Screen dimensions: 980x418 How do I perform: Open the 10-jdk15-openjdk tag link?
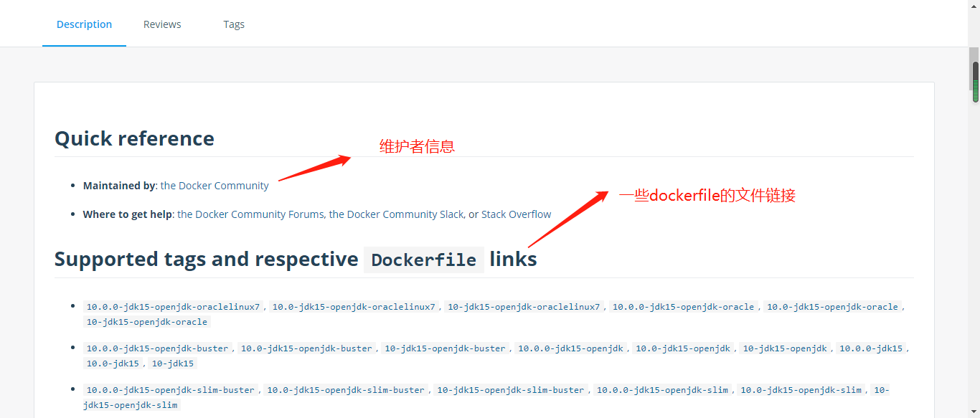pos(784,348)
